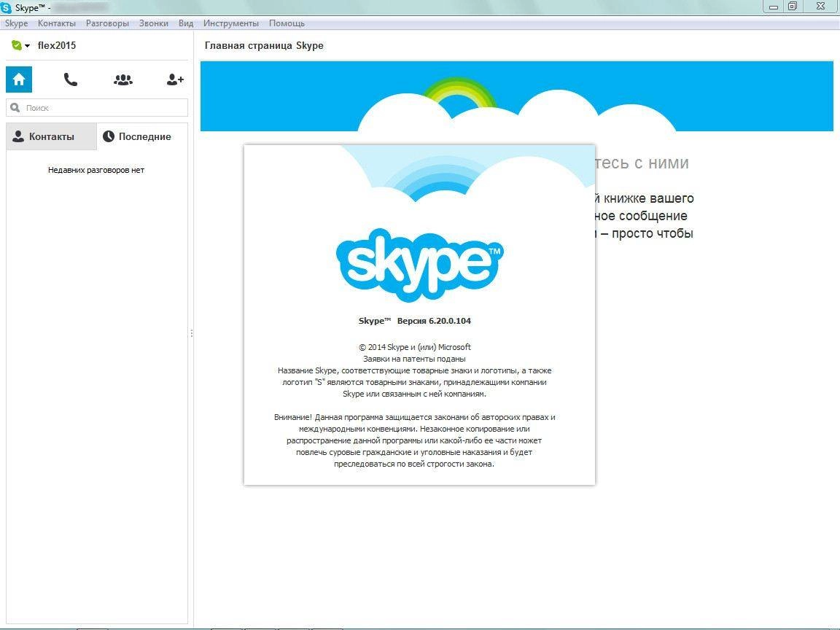Image resolution: width=840 pixels, height=630 pixels.
Task: Open the Разговоры menu
Action: point(107,23)
